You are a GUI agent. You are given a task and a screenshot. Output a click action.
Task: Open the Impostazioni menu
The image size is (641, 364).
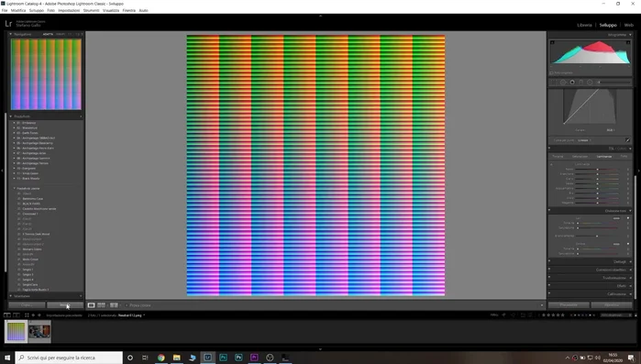click(x=69, y=10)
